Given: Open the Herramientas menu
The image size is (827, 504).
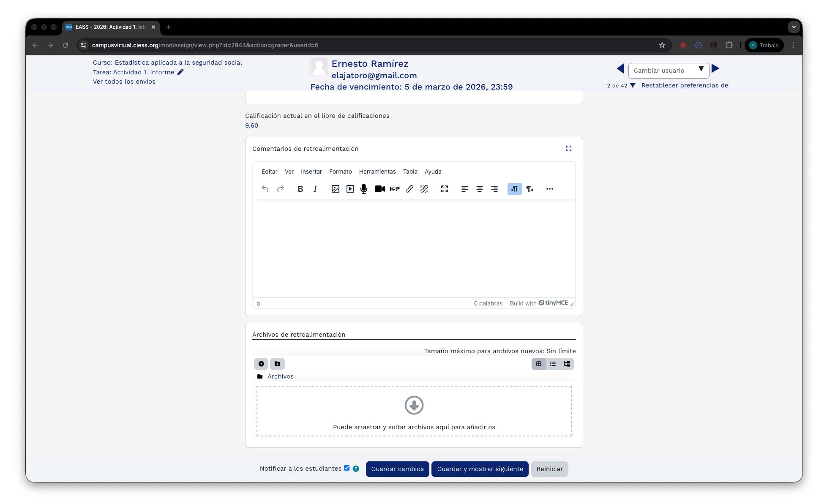Looking at the screenshot, I should tap(377, 172).
